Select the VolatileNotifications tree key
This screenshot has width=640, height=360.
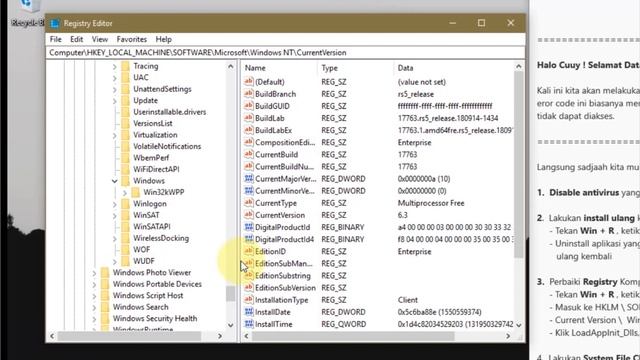point(167,146)
